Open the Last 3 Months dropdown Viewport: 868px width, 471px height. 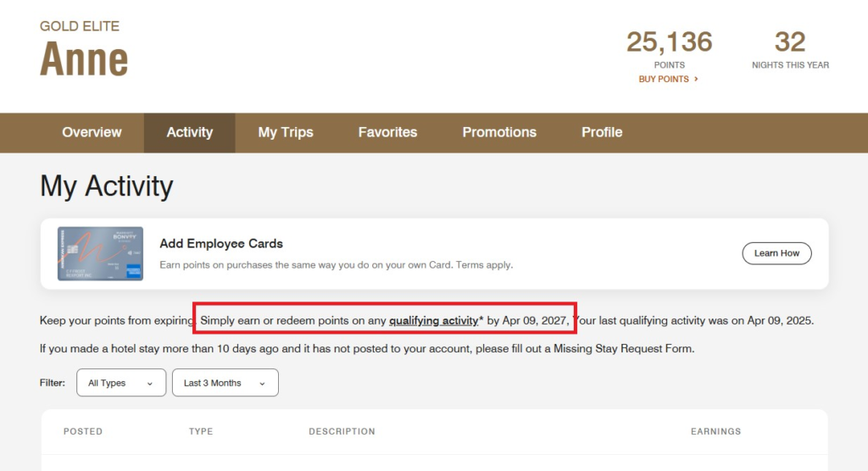coord(225,382)
